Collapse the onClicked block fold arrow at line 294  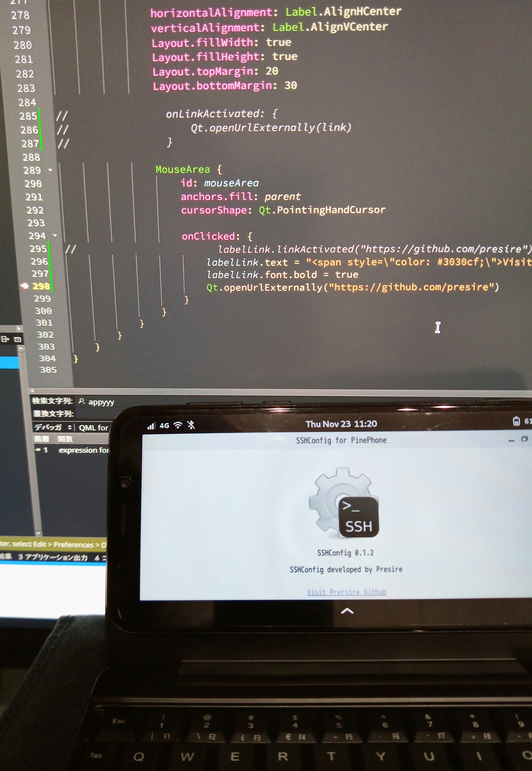[55, 235]
